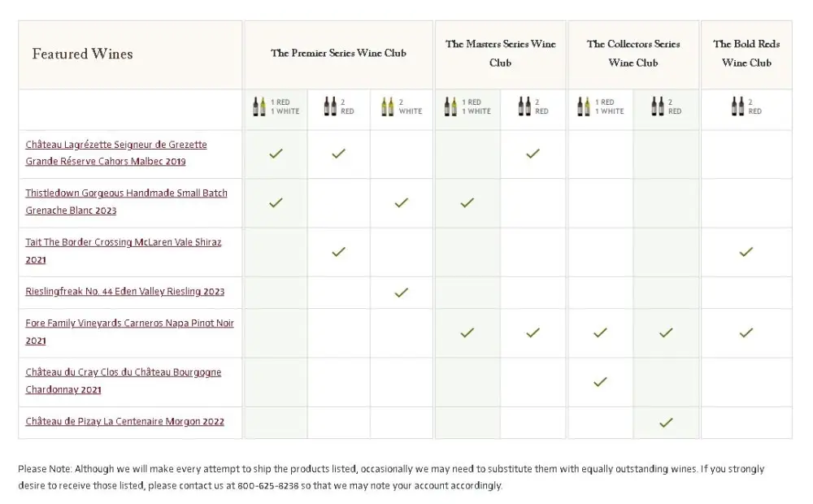Open Rieslingfreak No. 44 Eden Valley Riesling link
The image size is (813, 504).
tap(124, 292)
